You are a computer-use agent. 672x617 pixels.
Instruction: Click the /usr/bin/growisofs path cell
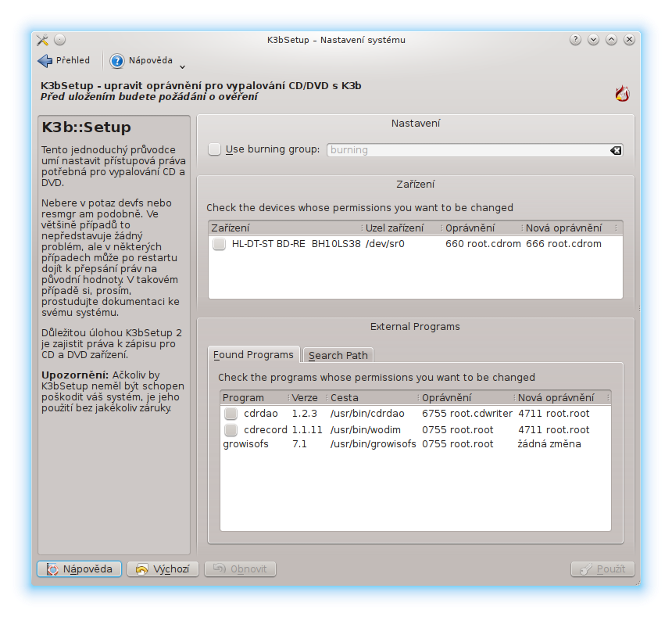(x=374, y=444)
